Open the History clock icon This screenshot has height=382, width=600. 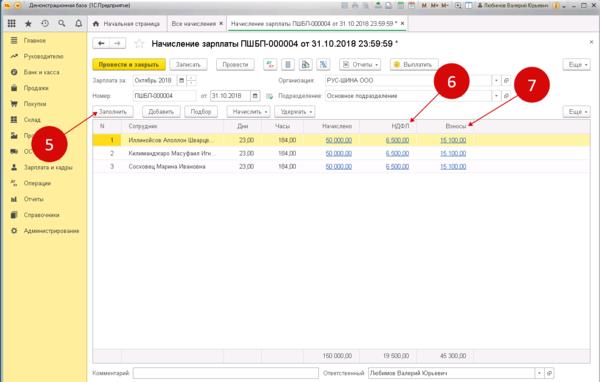point(45,24)
